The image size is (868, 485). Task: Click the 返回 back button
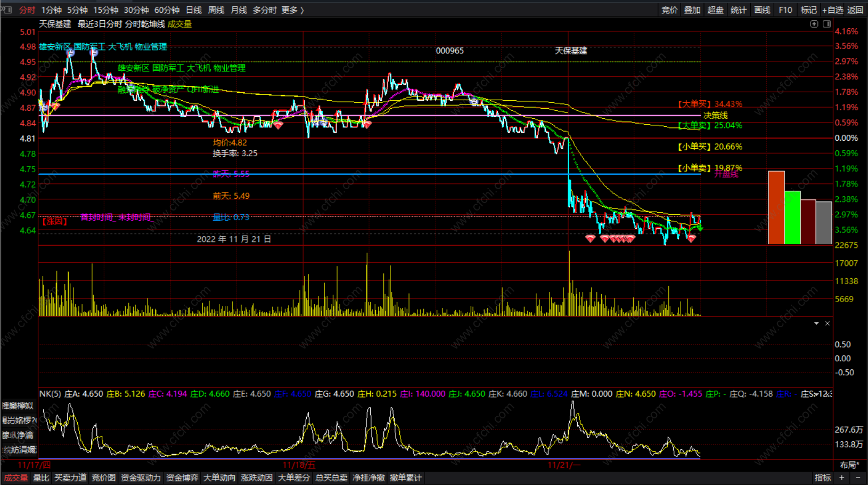(855, 10)
